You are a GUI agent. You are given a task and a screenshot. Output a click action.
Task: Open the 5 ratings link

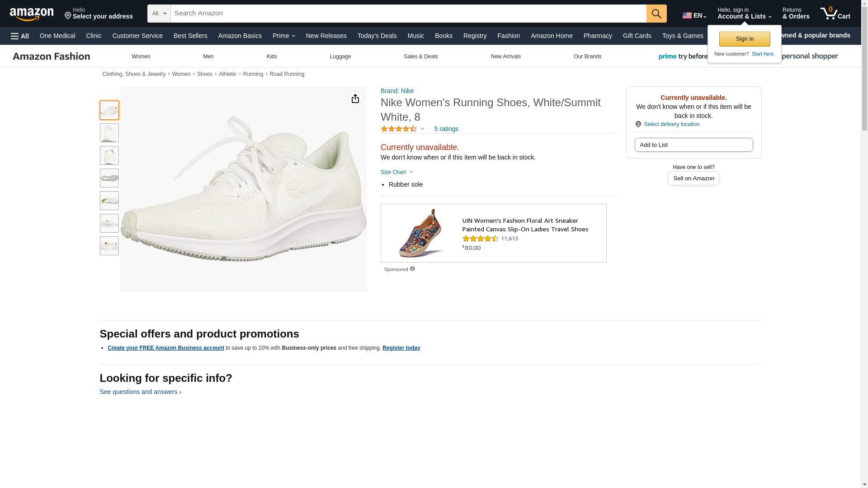pyautogui.click(x=446, y=129)
